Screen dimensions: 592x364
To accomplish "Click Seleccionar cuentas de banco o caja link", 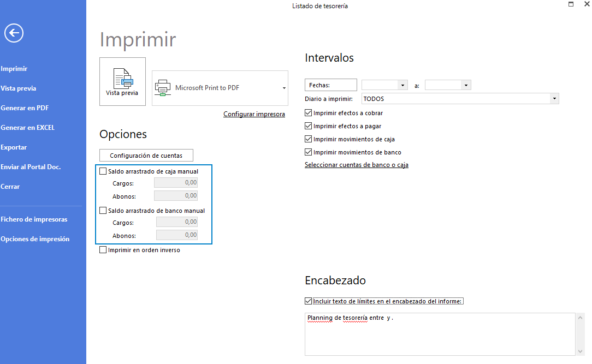I will click(x=357, y=165).
